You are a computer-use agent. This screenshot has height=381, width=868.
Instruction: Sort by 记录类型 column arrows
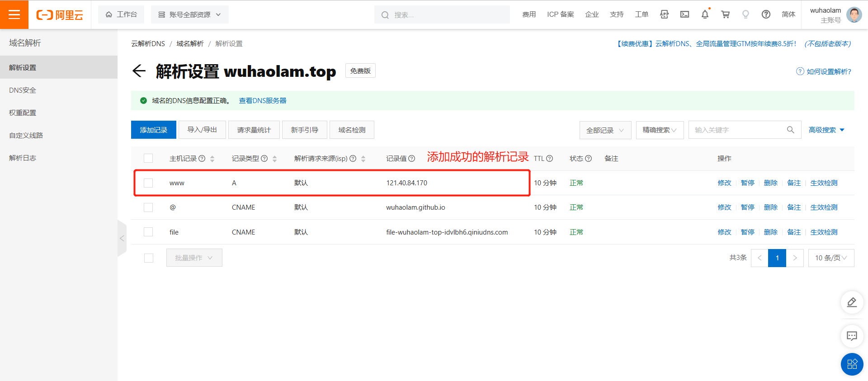pos(274,159)
